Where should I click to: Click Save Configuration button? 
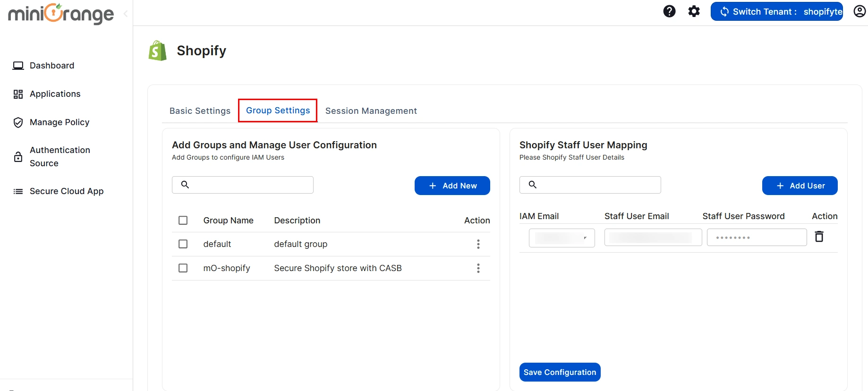click(x=560, y=372)
